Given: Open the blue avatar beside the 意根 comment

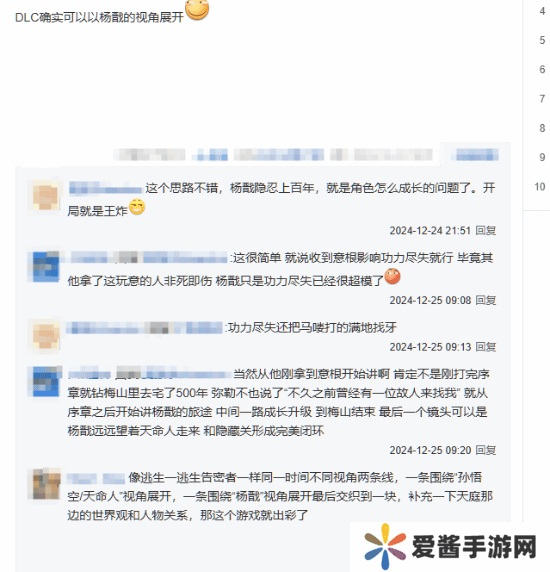Looking at the screenshot, I should click(45, 266).
